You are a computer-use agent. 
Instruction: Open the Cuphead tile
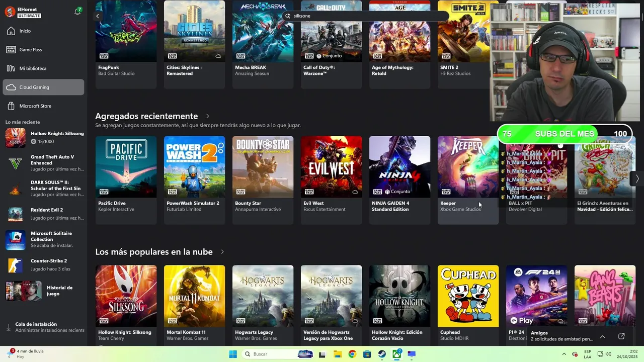(x=468, y=305)
